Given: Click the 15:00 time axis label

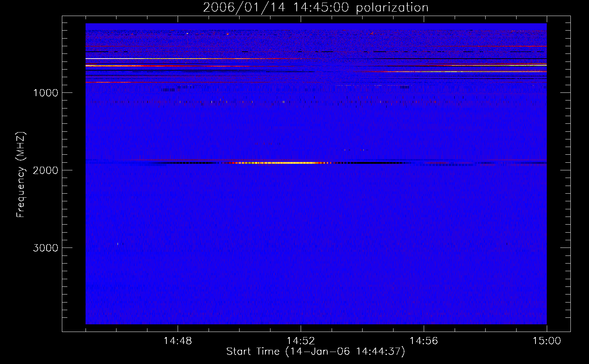Looking at the screenshot, I should pyautogui.click(x=547, y=341).
